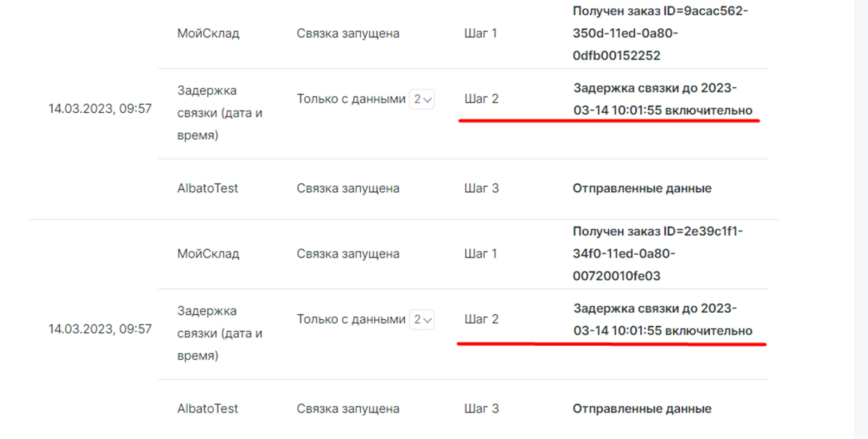Open the order message with ID=9acac562
Image resolution: width=868 pixels, height=439 pixels.
[x=660, y=33]
